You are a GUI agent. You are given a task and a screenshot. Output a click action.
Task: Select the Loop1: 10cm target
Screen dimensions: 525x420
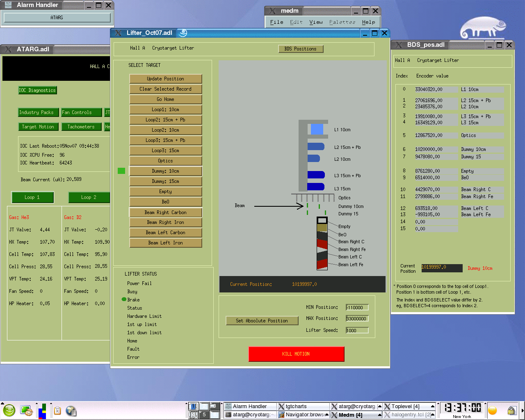point(166,110)
